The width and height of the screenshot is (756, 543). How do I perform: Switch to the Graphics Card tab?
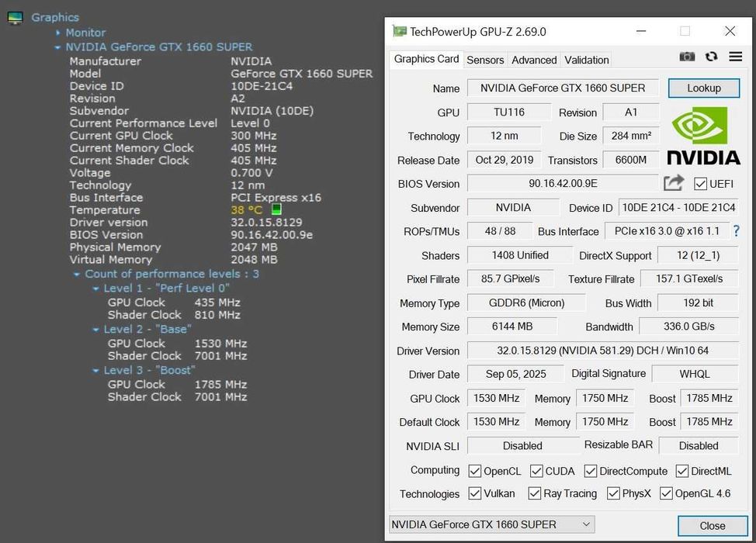426,59
